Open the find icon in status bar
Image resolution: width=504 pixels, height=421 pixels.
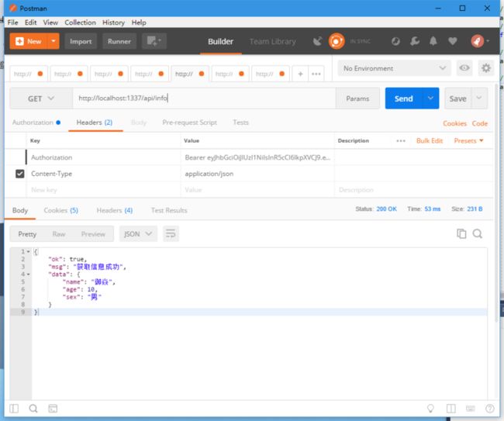(33, 409)
